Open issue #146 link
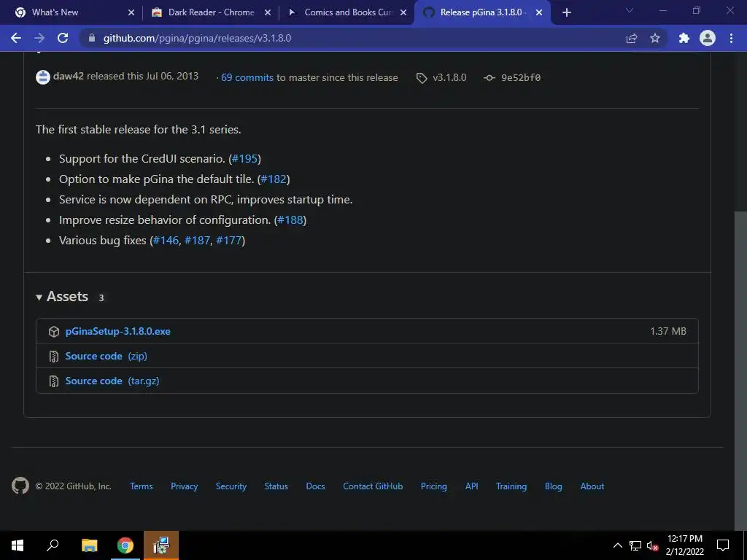Screen dimensions: 747x560 point(166,241)
